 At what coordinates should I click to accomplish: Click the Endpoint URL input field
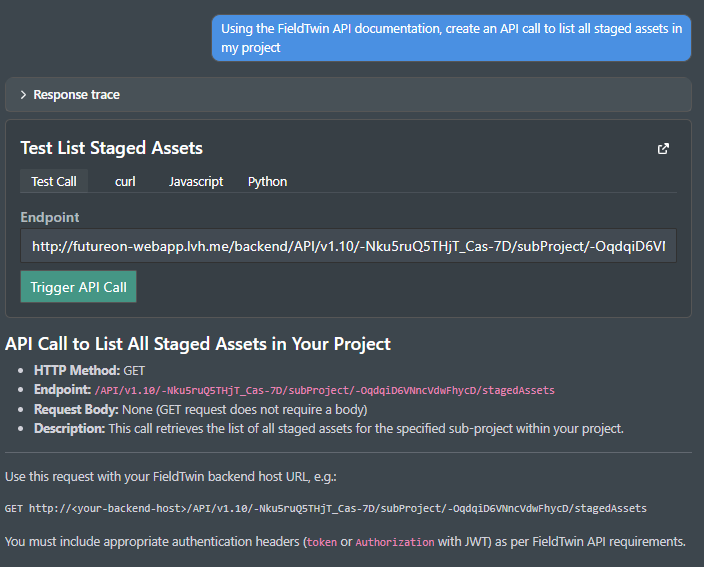tap(348, 246)
